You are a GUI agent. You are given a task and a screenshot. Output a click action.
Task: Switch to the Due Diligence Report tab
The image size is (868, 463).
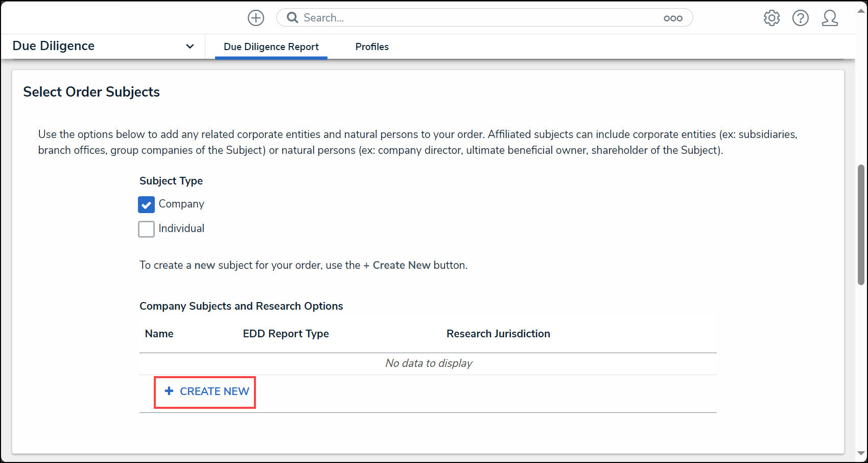[x=271, y=47]
